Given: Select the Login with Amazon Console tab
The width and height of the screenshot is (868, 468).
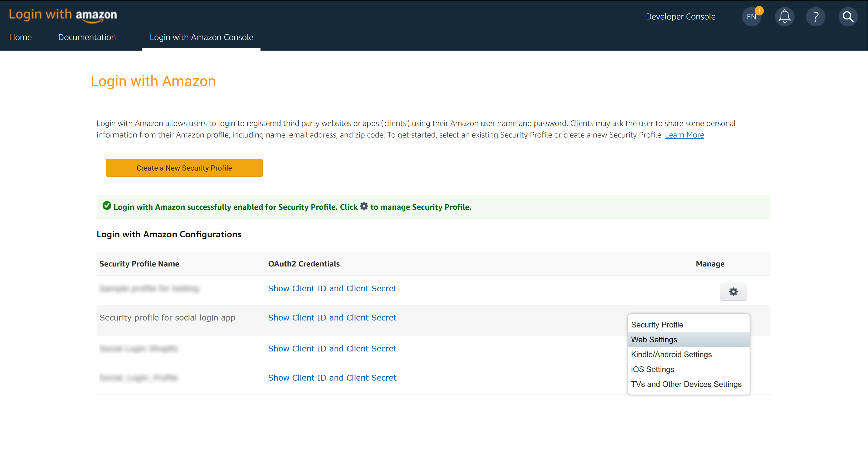Looking at the screenshot, I should pyautogui.click(x=201, y=37).
